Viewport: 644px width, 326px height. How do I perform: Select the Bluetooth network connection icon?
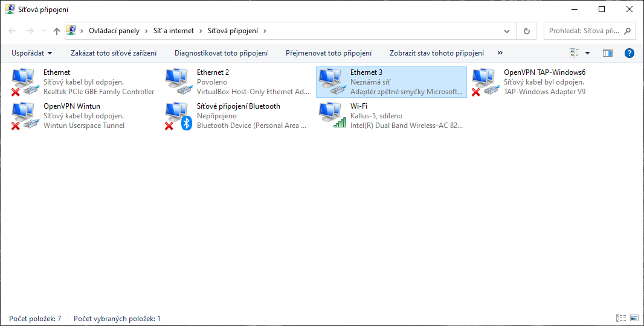coord(178,116)
